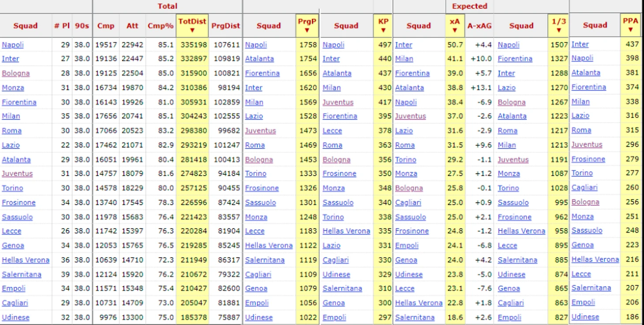The height and width of the screenshot is (325, 644).
Task: Select the PrgDist value 109819
Action: pos(227,59)
